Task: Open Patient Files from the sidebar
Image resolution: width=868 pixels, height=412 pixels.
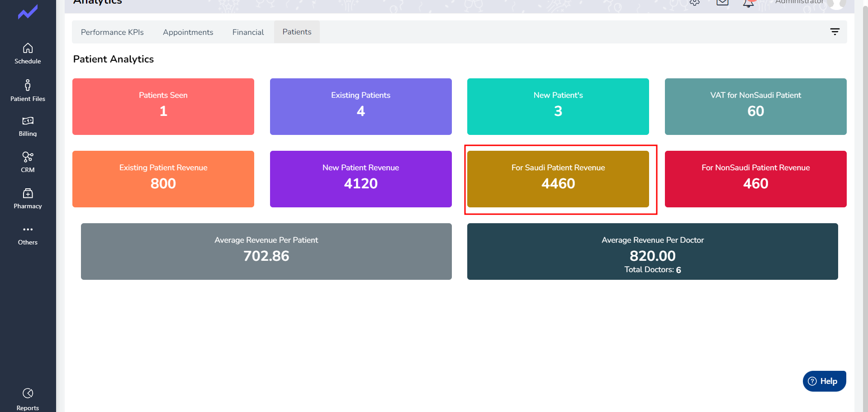Action: (x=28, y=91)
